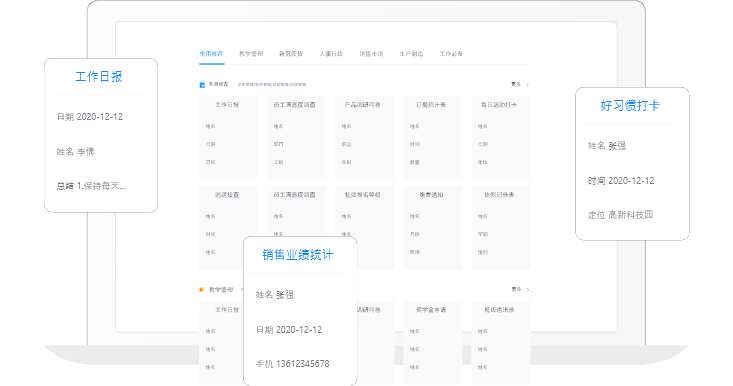Switch to the 人事行政 tab
The height and width of the screenshot is (386, 733).
[x=331, y=54]
